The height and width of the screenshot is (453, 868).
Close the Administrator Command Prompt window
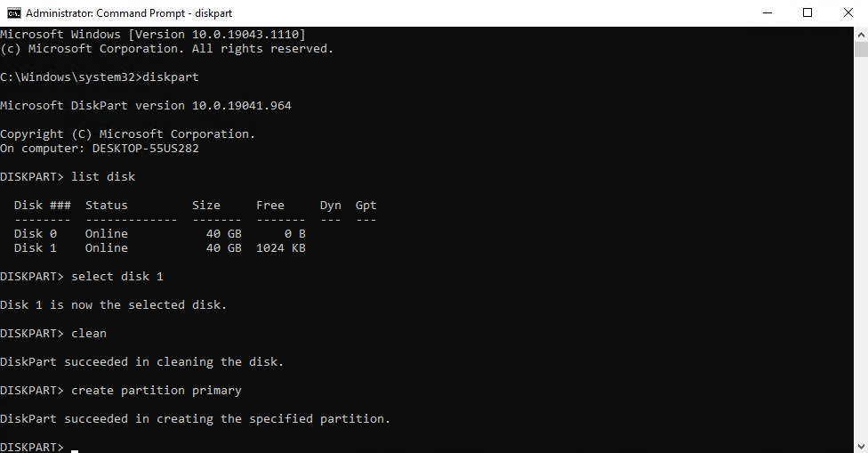coord(848,12)
